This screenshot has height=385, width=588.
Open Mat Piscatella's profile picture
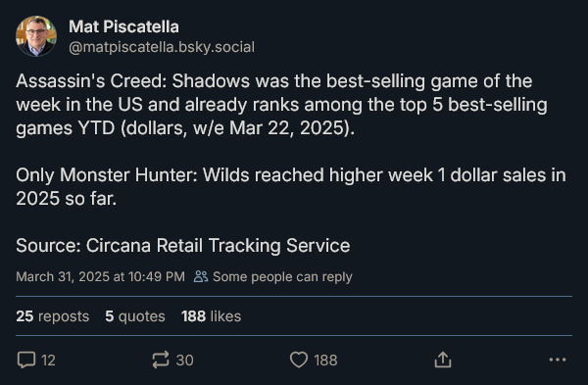(x=36, y=36)
